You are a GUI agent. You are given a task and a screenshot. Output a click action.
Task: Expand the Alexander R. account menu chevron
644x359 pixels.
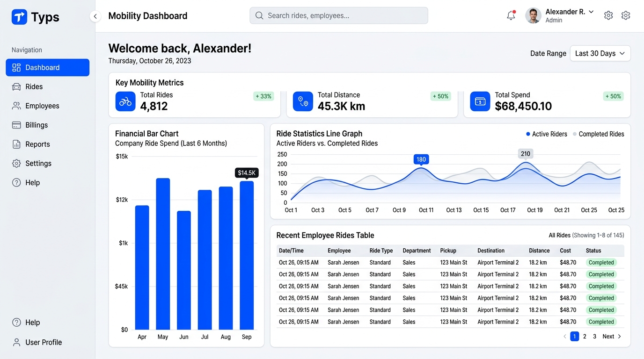point(591,12)
